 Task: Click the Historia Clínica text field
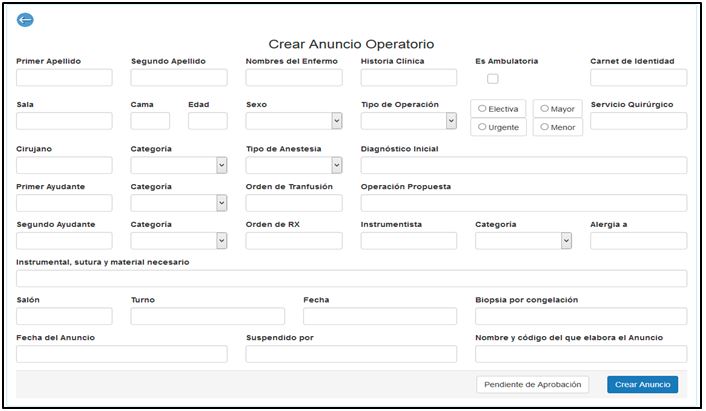pyautogui.click(x=409, y=77)
